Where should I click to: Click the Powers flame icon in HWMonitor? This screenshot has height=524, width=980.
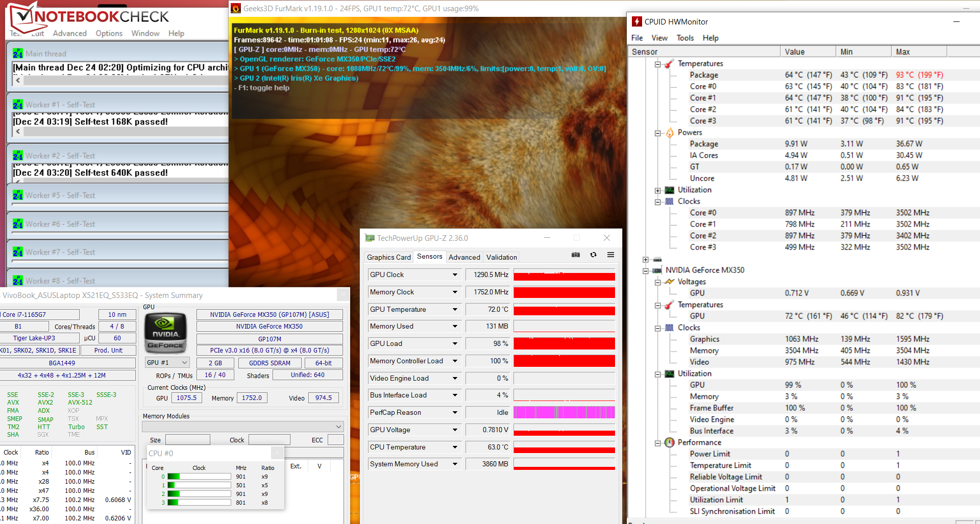[669, 133]
